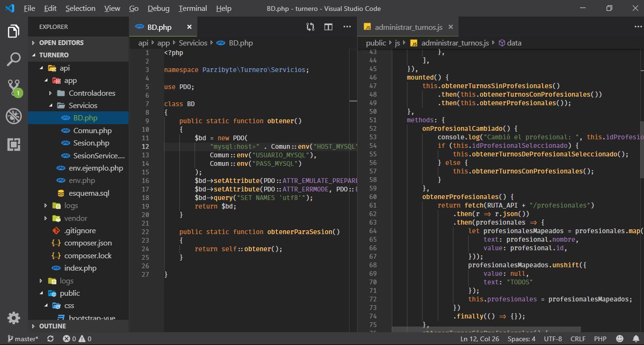
Task: Open .gitignore file
Action: pyautogui.click(x=78, y=230)
